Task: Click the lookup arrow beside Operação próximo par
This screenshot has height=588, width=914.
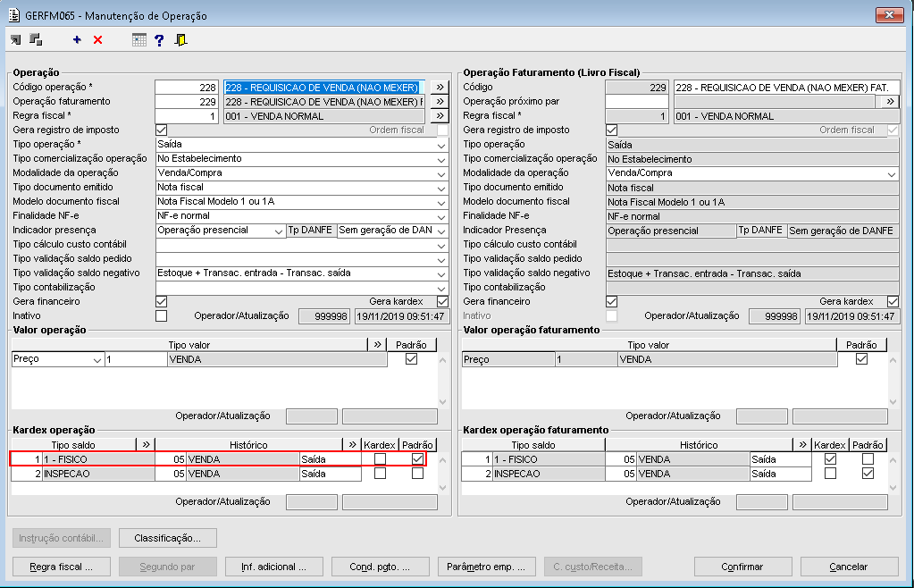Action: [890, 101]
